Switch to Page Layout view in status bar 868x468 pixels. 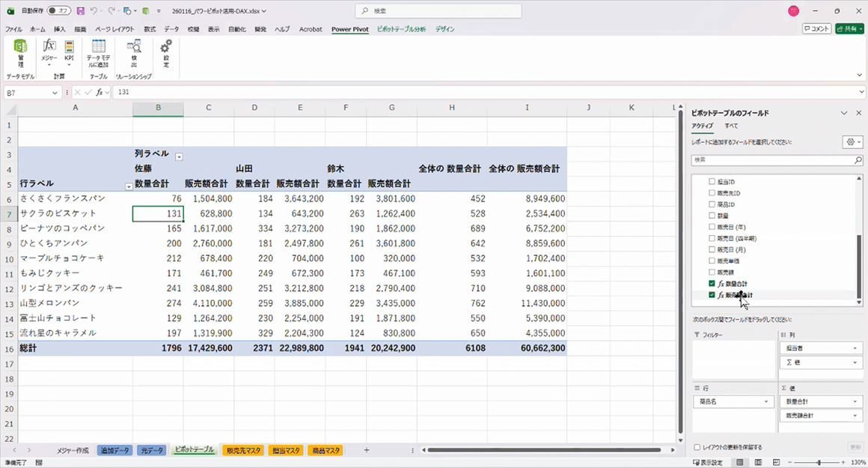point(758,462)
